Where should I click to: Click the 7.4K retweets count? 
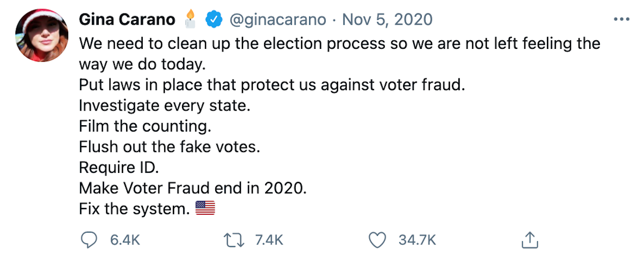[268, 240]
